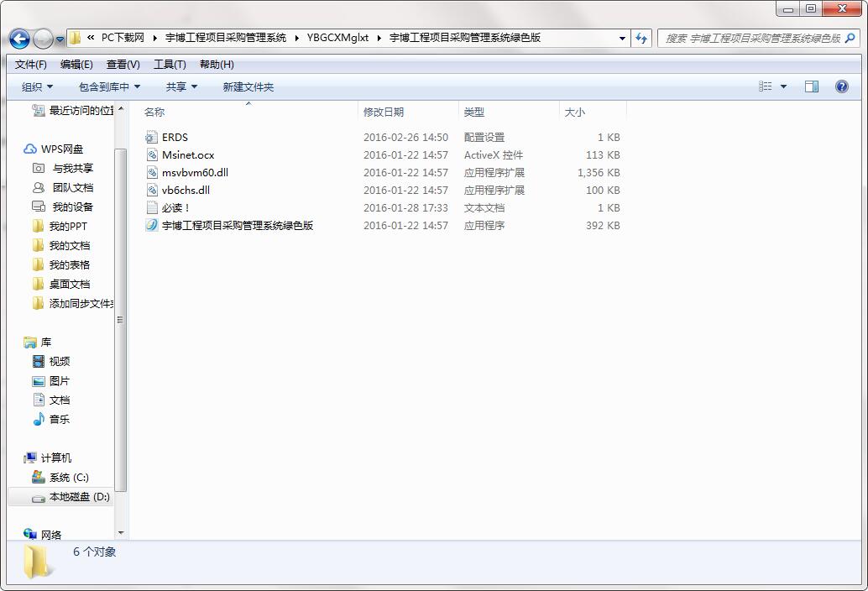Open the 包含到库中 dropdown
868x591 pixels.
107,86
